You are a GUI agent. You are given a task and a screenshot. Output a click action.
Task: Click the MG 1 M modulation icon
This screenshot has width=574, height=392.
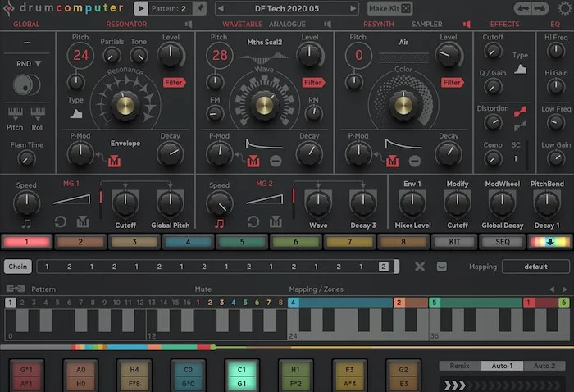point(83,221)
